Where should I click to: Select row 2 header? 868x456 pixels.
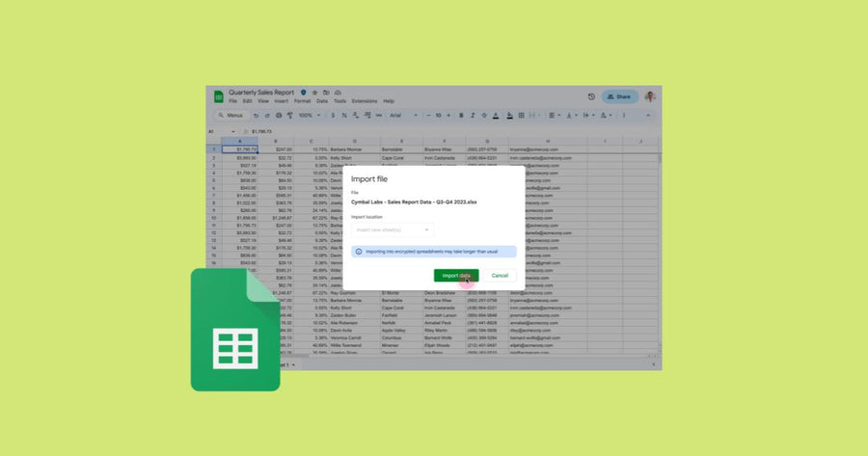pos(214,158)
